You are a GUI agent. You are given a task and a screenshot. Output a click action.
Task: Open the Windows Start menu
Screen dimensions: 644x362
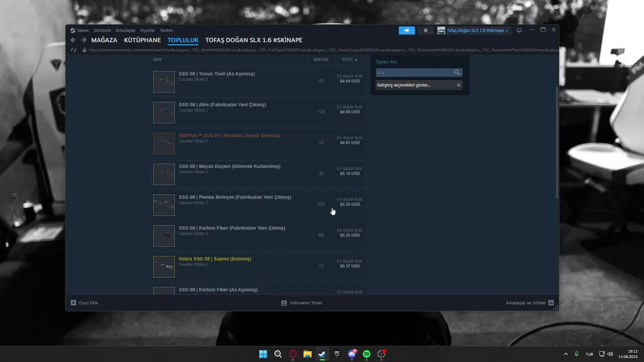tap(263, 354)
